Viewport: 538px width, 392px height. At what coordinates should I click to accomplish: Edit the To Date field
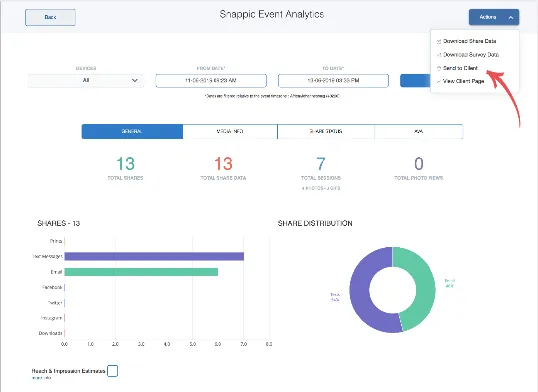333,81
